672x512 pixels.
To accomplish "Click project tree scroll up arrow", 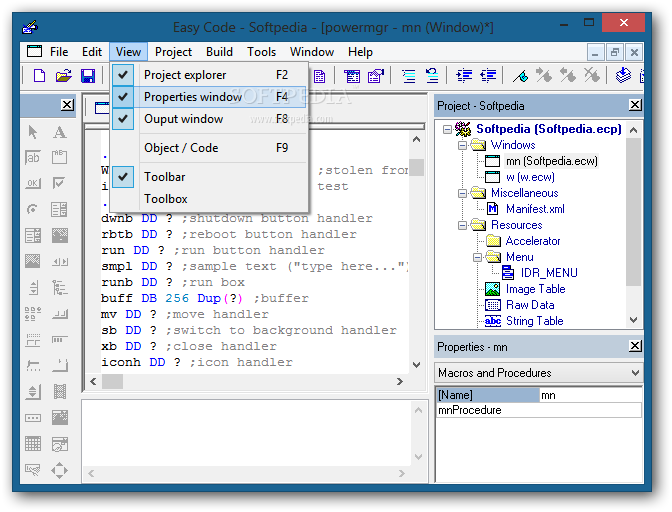I will (x=633, y=130).
